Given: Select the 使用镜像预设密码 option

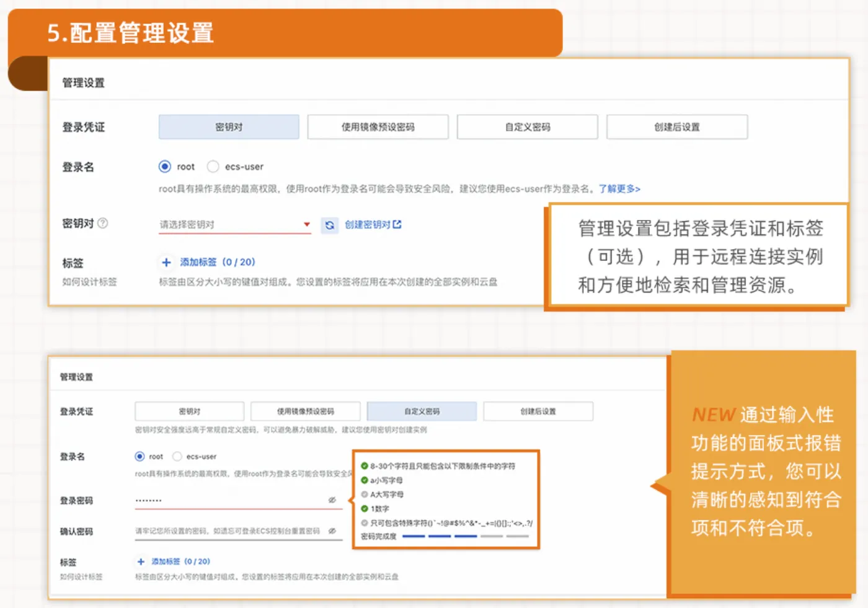Looking at the screenshot, I should pyautogui.click(x=378, y=126).
